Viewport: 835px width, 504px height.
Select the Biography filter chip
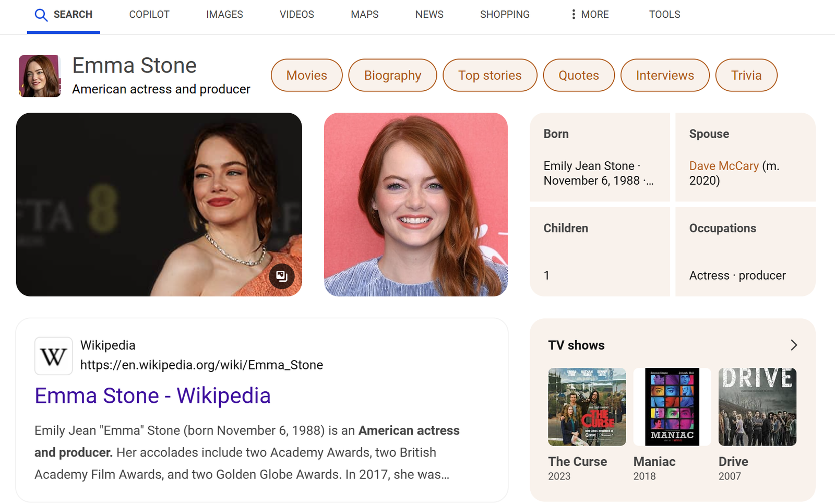pyautogui.click(x=392, y=76)
